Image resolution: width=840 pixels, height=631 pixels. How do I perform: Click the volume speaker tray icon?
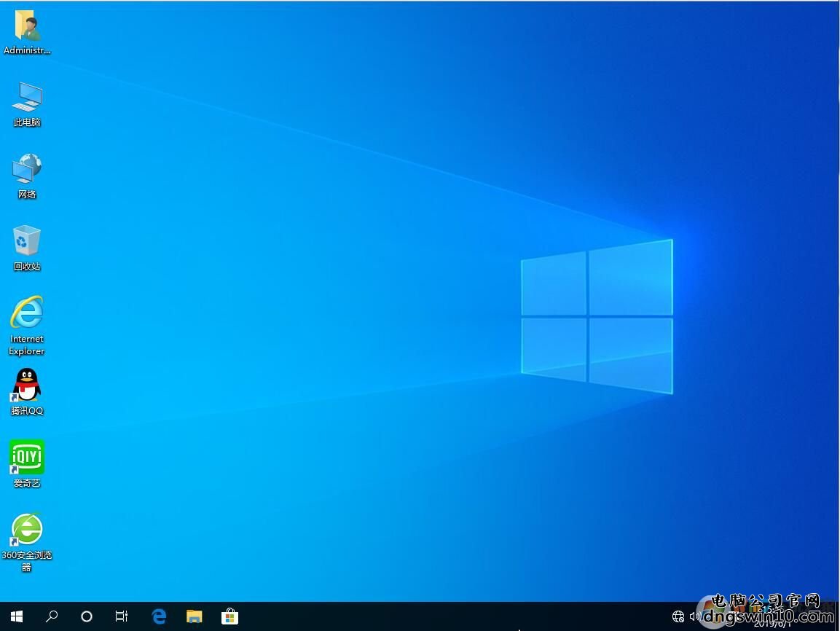pos(695,616)
